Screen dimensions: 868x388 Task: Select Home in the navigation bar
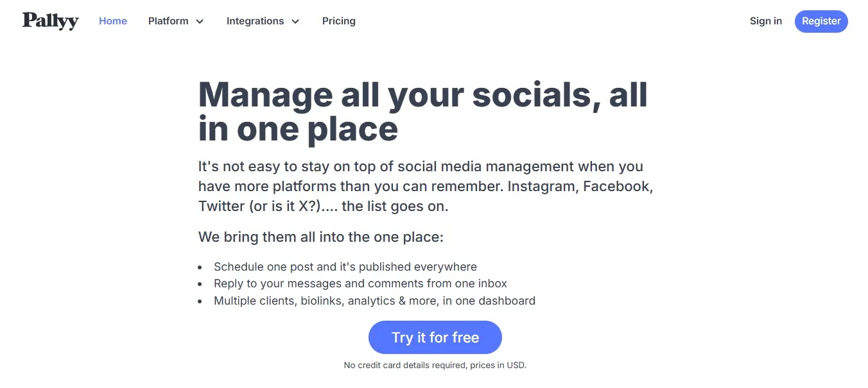112,21
